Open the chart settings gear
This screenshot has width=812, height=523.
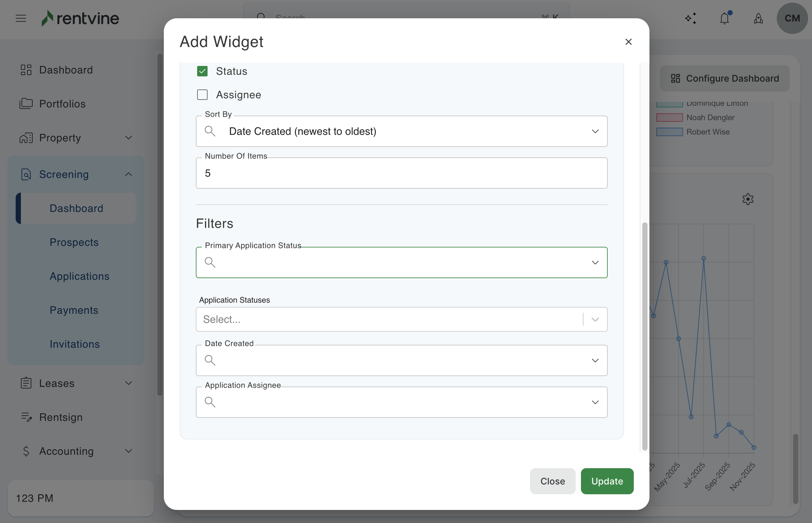tap(748, 199)
